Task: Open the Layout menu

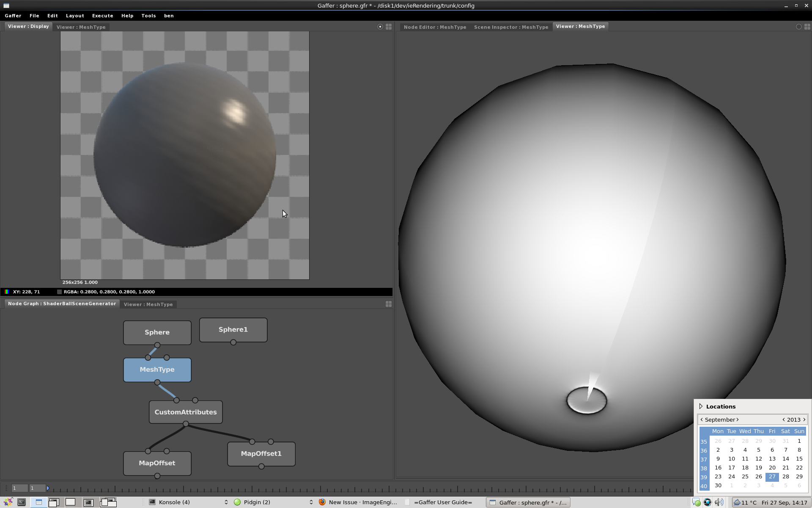Action: tap(75, 16)
